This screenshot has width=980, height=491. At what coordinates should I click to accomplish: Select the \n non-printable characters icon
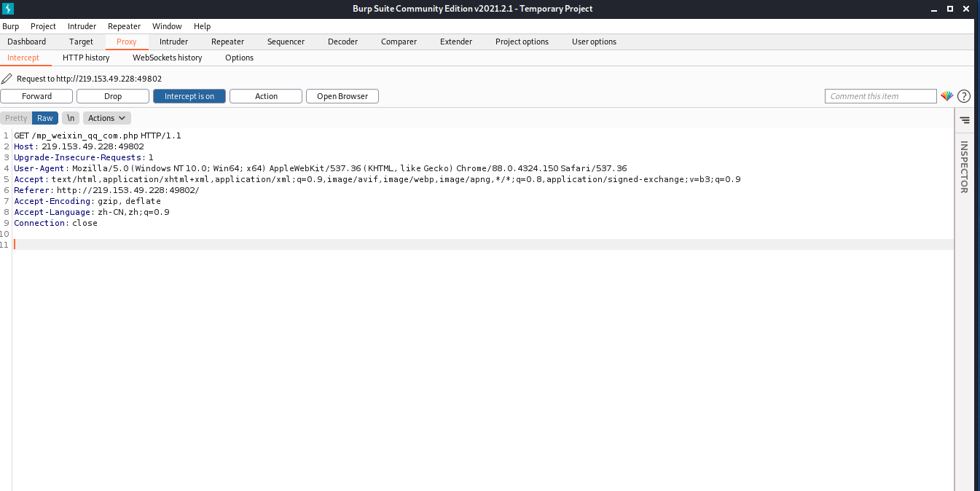tap(71, 117)
